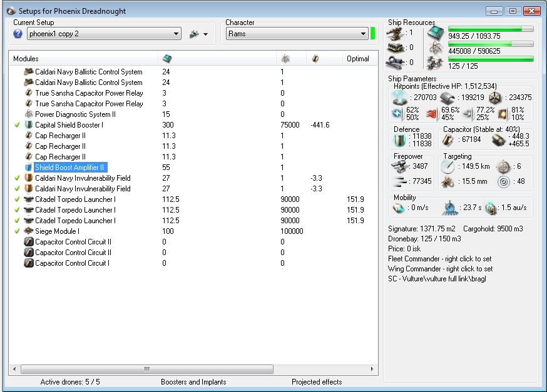
Task: Click the calibration bar 125 / 125
Action: pyautogui.click(x=491, y=59)
